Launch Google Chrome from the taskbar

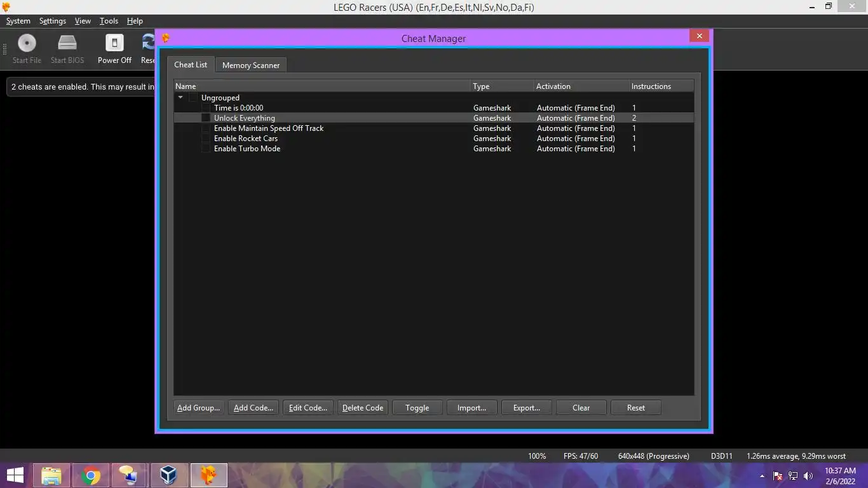pyautogui.click(x=91, y=475)
